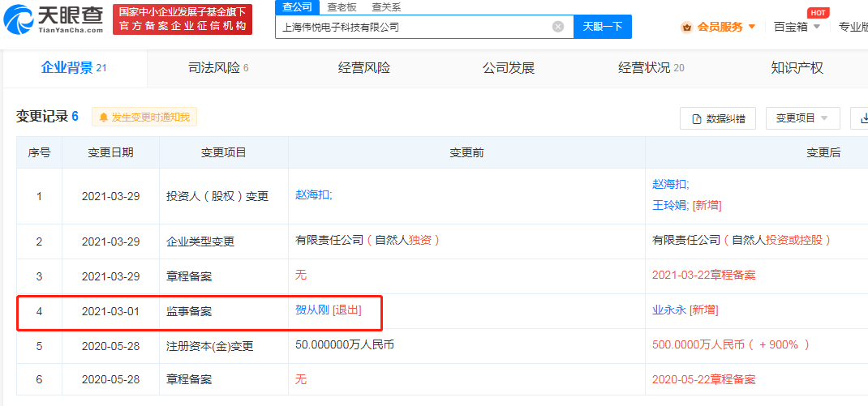Open the 贺从刚 supervisor link
Screen dimensions: 868x406
coord(313,310)
